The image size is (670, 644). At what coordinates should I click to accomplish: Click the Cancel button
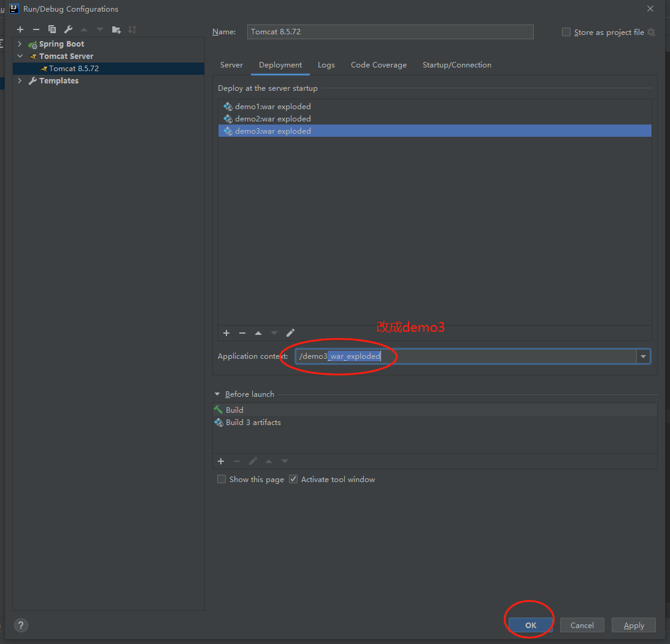click(x=582, y=625)
